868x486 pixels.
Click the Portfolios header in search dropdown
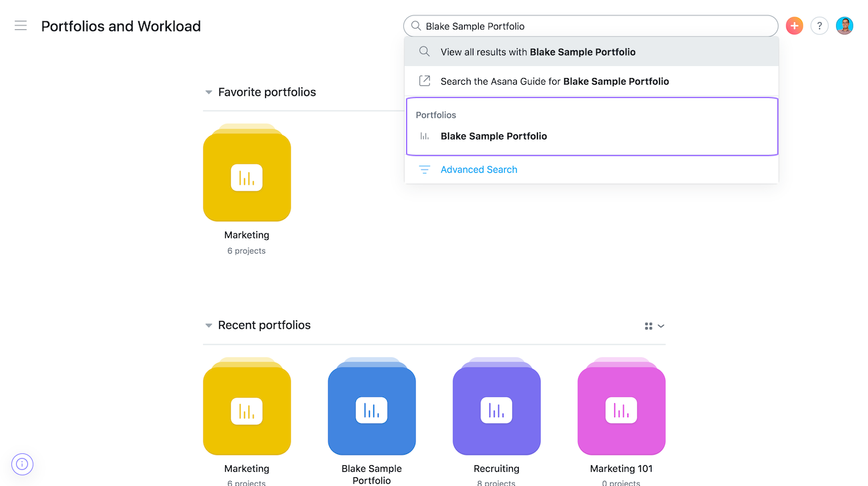click(x=436, y=115)
